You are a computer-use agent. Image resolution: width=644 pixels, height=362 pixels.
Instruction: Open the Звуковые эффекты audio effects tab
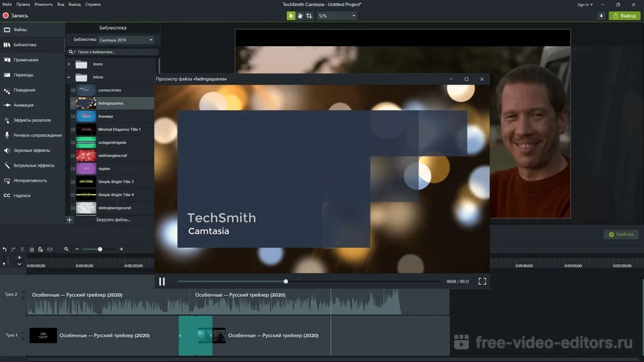pyautogui.click(x=32, y=150)
